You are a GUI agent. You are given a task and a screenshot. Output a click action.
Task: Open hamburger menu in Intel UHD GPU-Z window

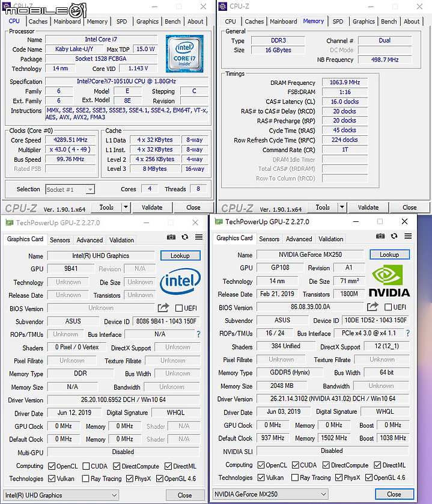click(x=199, y=237)
